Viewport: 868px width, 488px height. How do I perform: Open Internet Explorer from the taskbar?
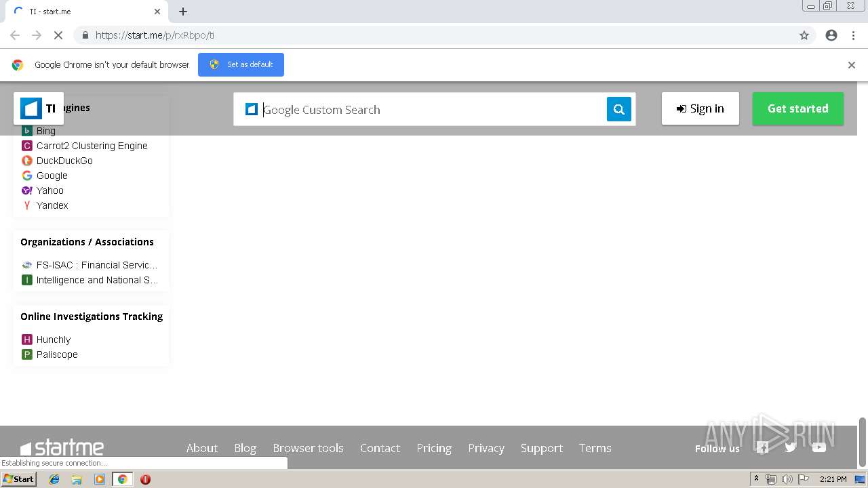(54, 479)
